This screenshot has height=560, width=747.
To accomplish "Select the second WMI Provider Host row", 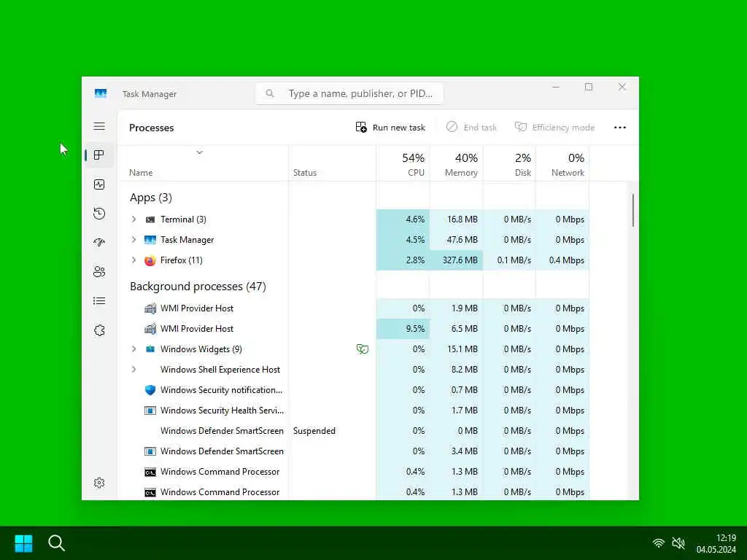I will pos(354,329).
